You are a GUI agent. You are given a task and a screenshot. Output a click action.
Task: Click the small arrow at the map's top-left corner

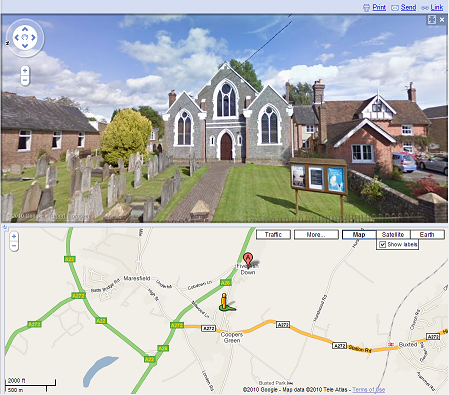[x=5, y=227]
